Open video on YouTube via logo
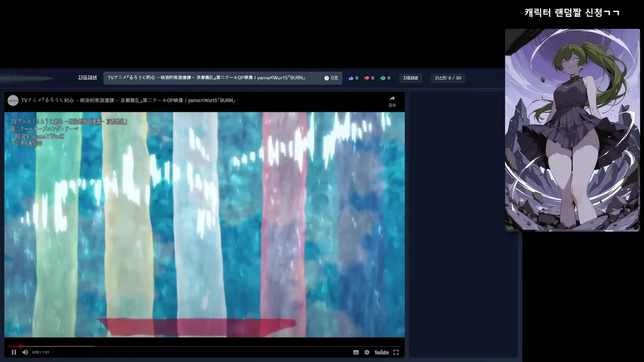 [381, 352]
